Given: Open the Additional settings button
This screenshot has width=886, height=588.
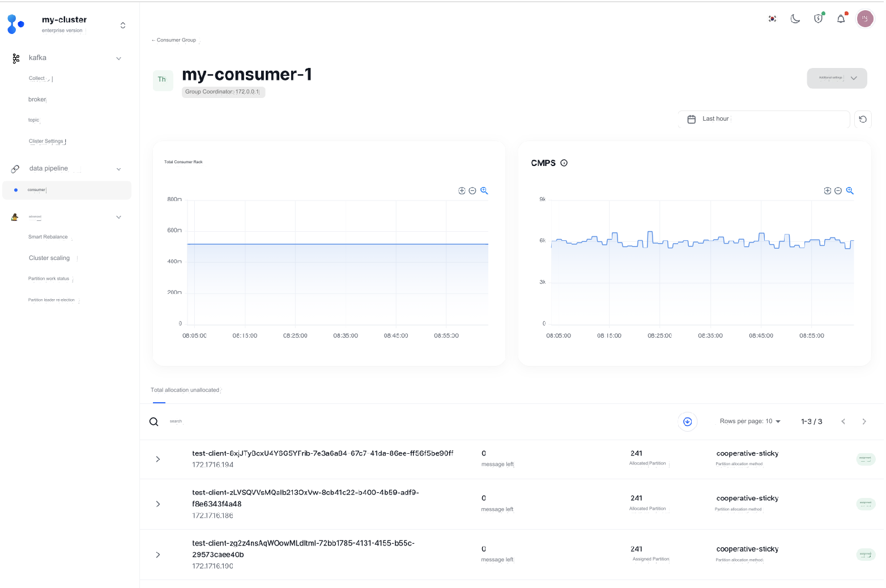Looking at the screenshot, I should (x=836, y=78).
